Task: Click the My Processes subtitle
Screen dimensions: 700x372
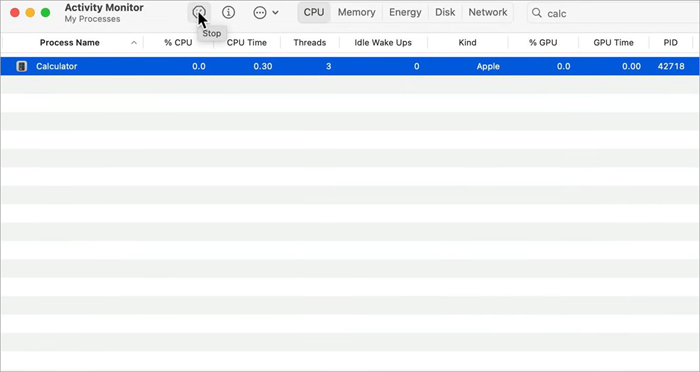Action: coord(92,19)
